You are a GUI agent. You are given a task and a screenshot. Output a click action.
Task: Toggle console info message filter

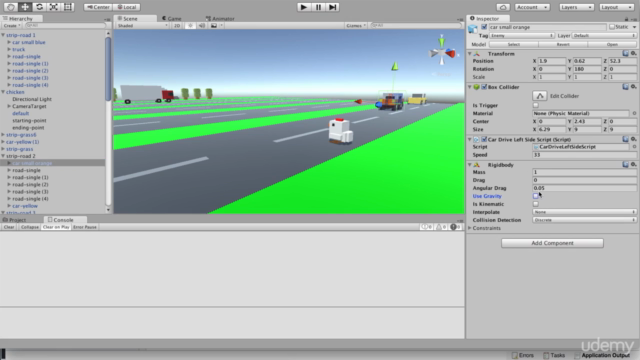coord(427,227)
